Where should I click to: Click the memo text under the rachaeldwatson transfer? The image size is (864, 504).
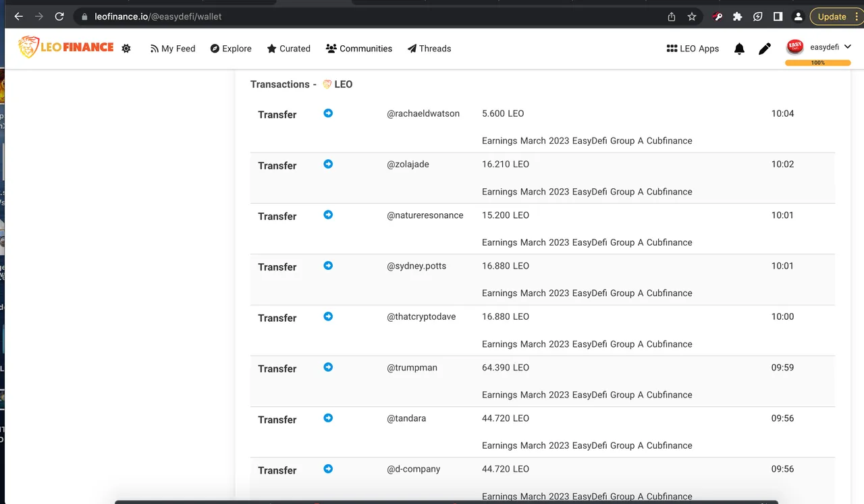pyautogui.click(x=587, y=140)
